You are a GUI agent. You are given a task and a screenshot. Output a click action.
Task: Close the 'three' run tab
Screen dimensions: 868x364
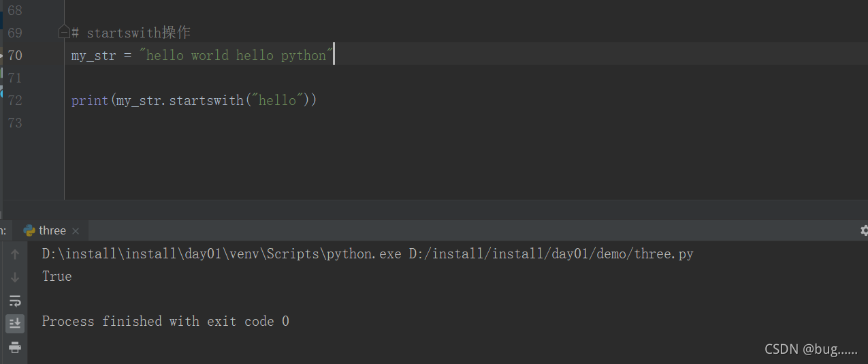click(x=76, y=231)
